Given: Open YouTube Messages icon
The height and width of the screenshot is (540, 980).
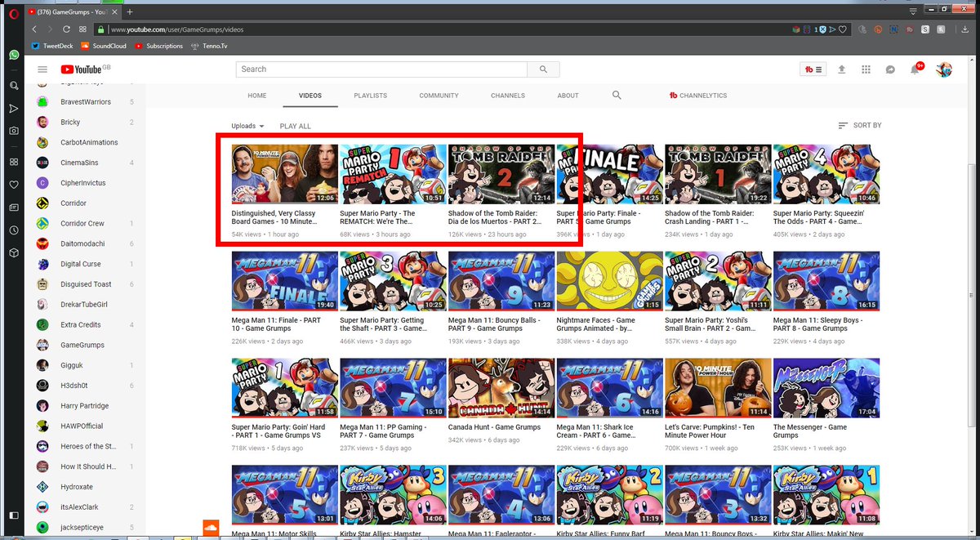Looking at the screenshot, I should pyautogui.click(x=890, y=69).
